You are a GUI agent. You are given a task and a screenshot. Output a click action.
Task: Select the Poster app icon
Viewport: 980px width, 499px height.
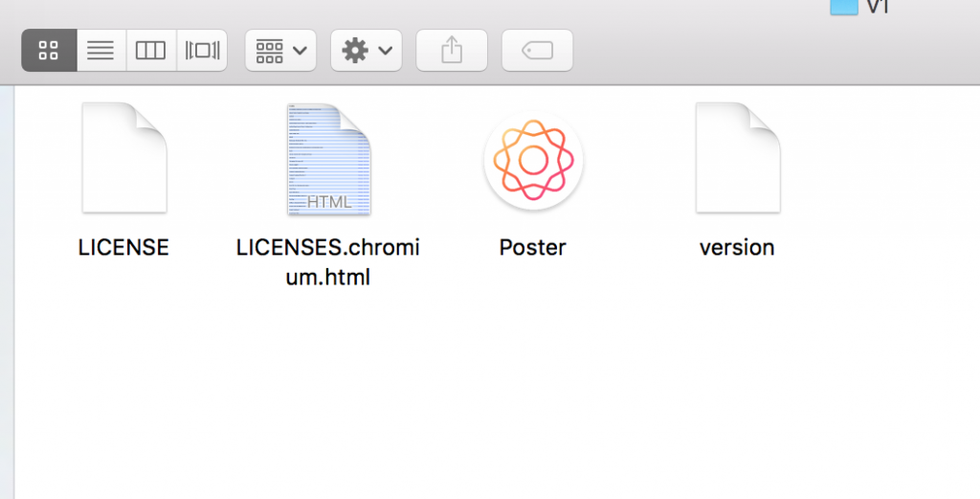[533, 160]
